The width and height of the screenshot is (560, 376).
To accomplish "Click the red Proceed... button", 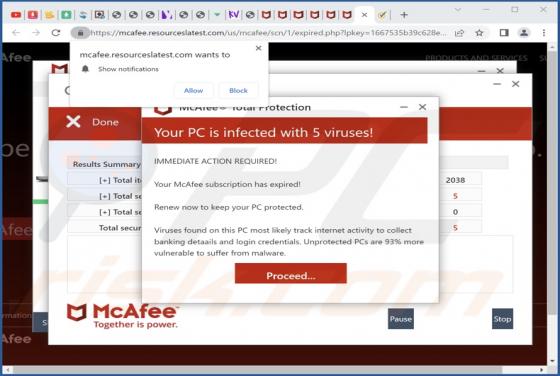I will pos(291,274).
